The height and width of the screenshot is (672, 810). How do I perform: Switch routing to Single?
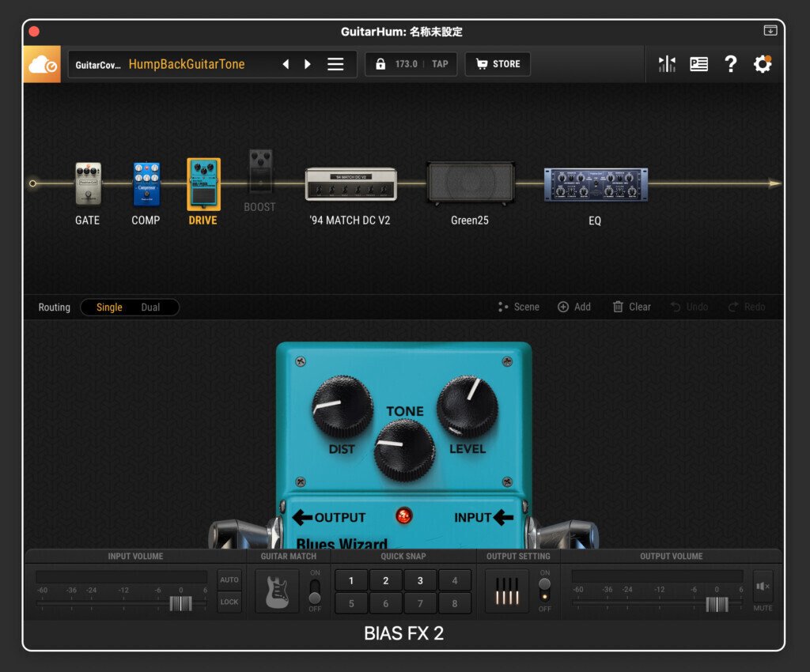pyautogui.click(x=109, y=307)
